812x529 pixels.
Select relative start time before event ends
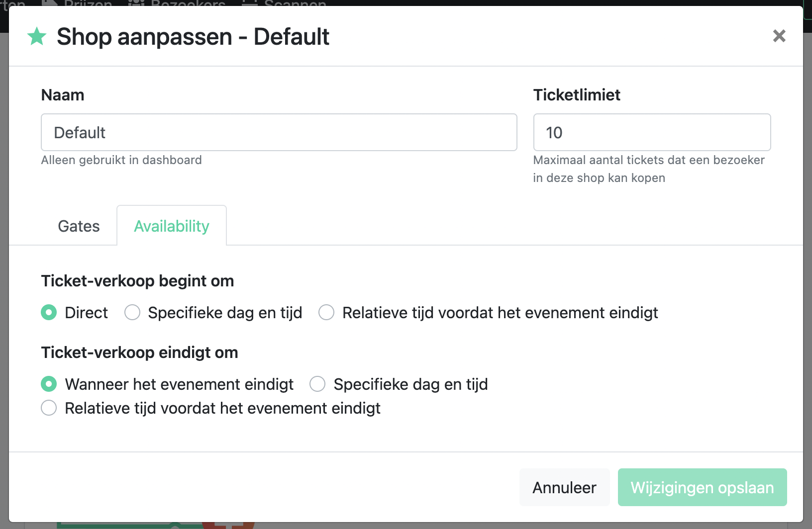tap(326, 312)
